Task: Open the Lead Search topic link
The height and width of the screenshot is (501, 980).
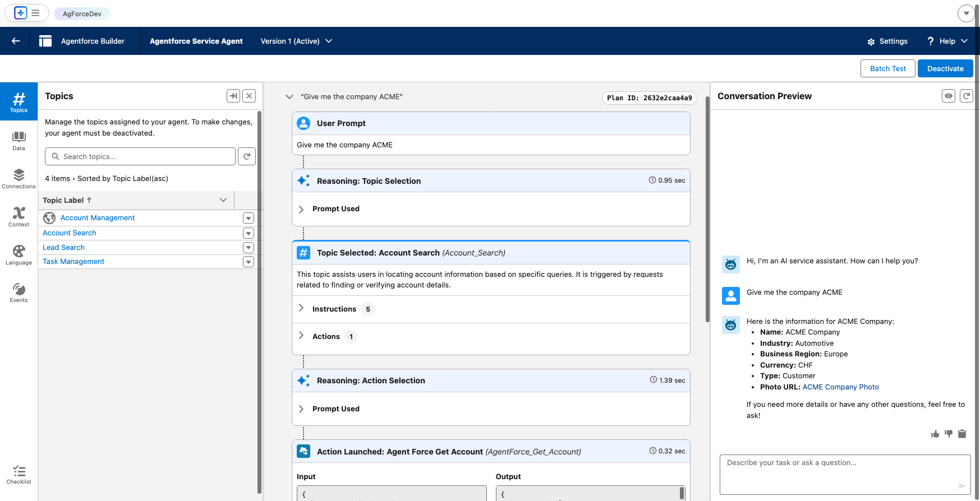Action: click(63, 248)
